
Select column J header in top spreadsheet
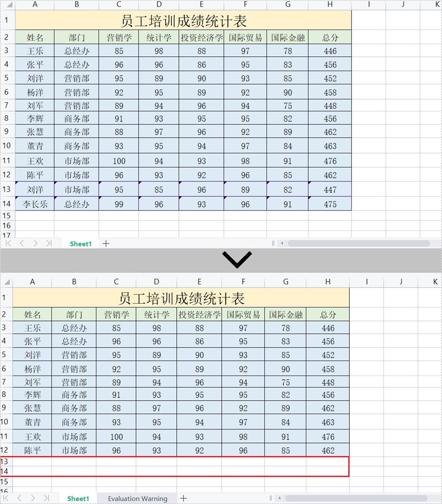coord(403,4)
